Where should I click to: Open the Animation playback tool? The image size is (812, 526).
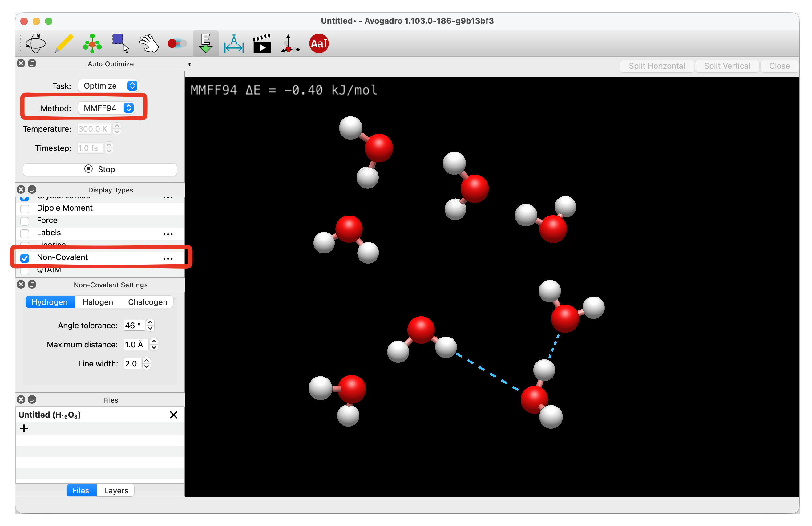point(262,43)
